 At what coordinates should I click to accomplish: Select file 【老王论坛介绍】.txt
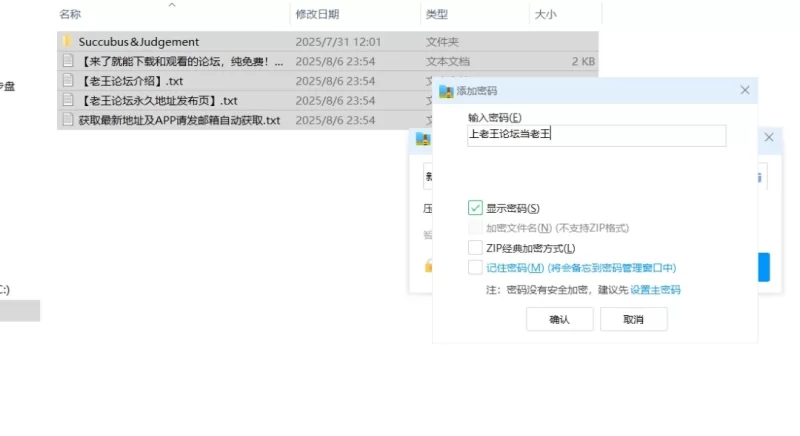click(132, 81)
